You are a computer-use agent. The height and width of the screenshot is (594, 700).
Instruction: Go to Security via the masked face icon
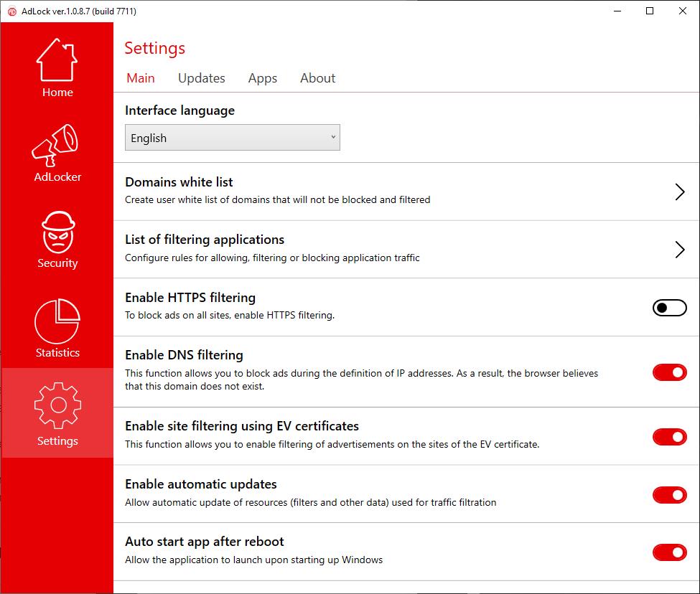[x=57, y=232]
